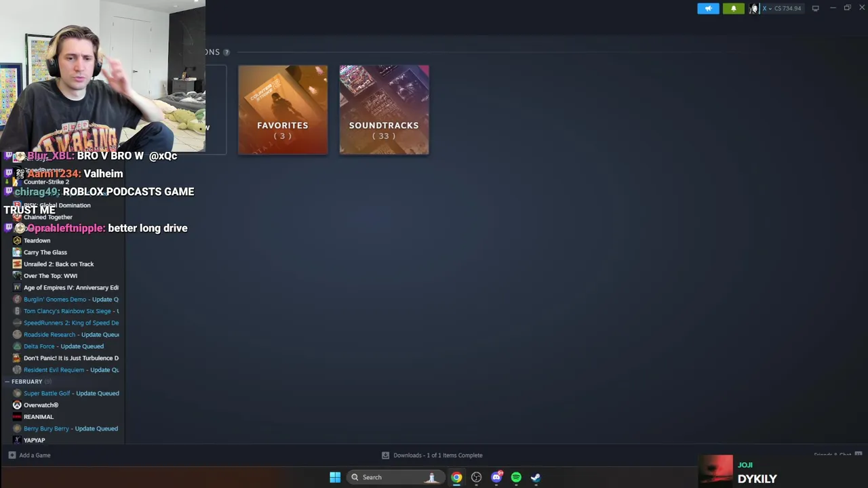Open Spotify from taskbar
868x488 pixels.
coord(516,477)
